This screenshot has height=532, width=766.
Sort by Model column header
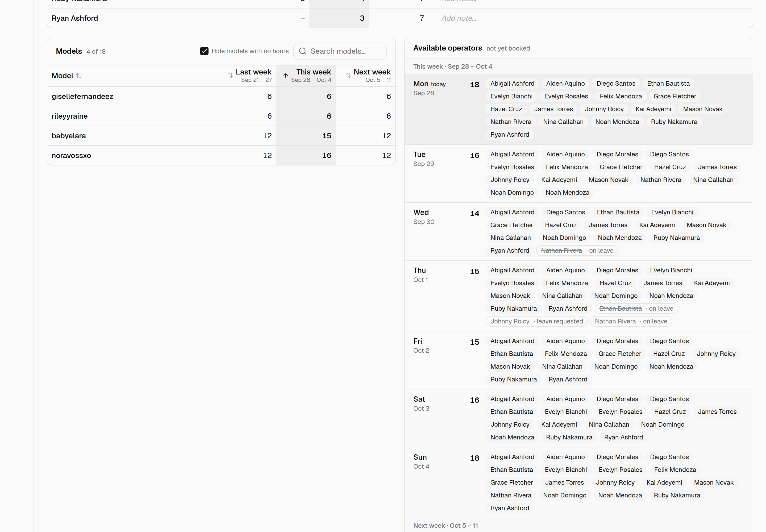pyautogui.click(x=66, y=76)
